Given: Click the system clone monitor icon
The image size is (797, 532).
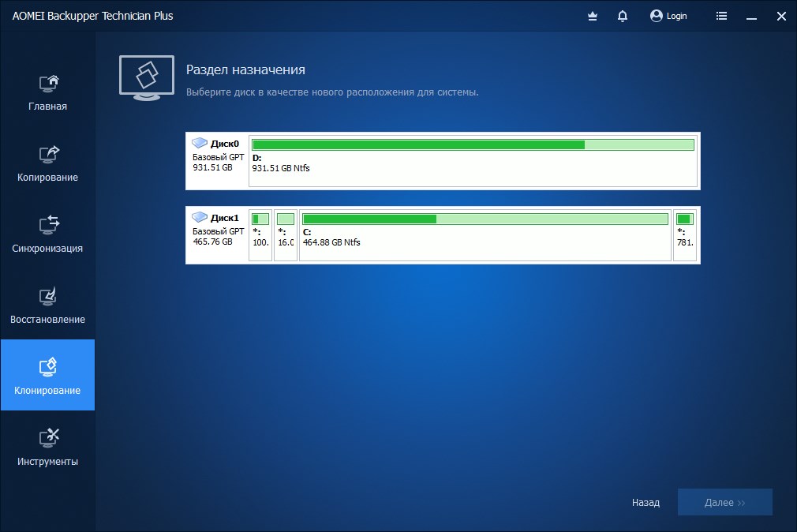Looking at the screenshot, I should point(147,78).
